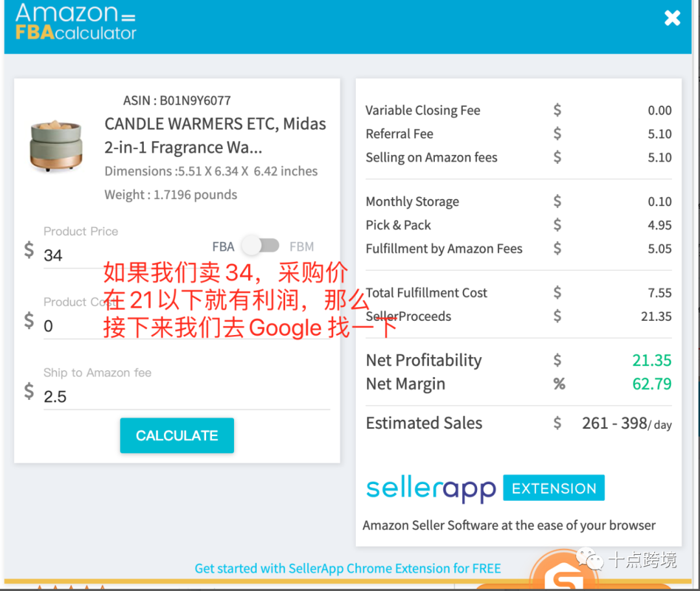This screenshot has width=700, height=591.
Task: Click the Weight : 1.7196 pounds text
Action: tap(170, 194)
